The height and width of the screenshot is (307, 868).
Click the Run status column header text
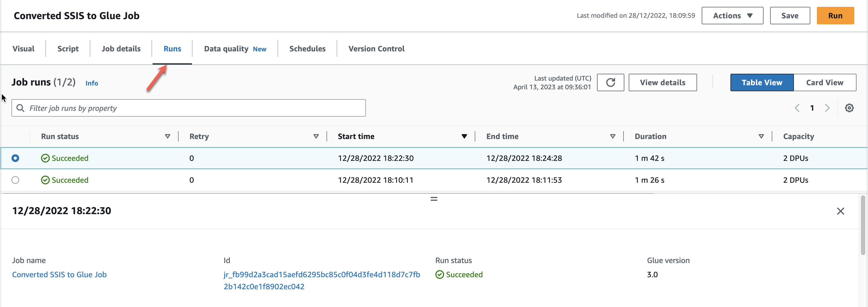pos(60,136)
